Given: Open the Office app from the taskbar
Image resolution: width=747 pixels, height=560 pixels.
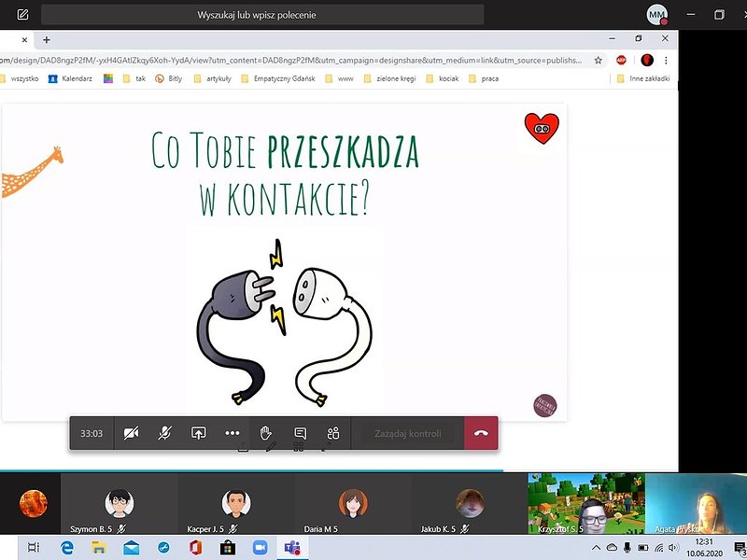Looking at the screenshot, I should [195, 548].
